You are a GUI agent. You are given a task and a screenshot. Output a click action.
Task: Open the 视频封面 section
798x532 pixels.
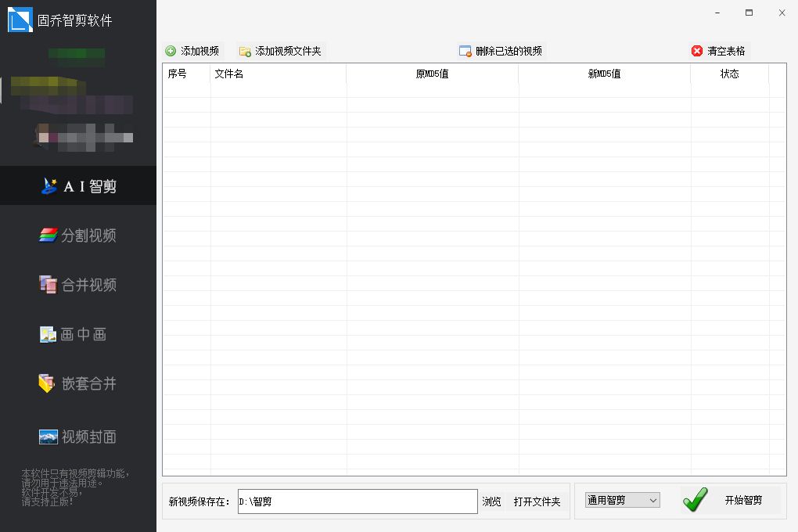coord(78,437)
